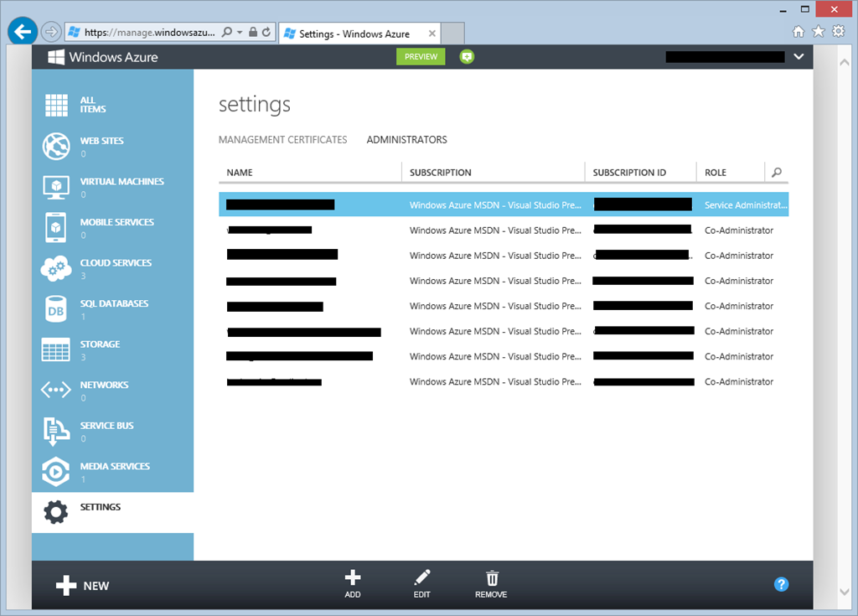The image size is (858, 616).
Task: Switch to Management Certificates tab
Action: (282, 140)
